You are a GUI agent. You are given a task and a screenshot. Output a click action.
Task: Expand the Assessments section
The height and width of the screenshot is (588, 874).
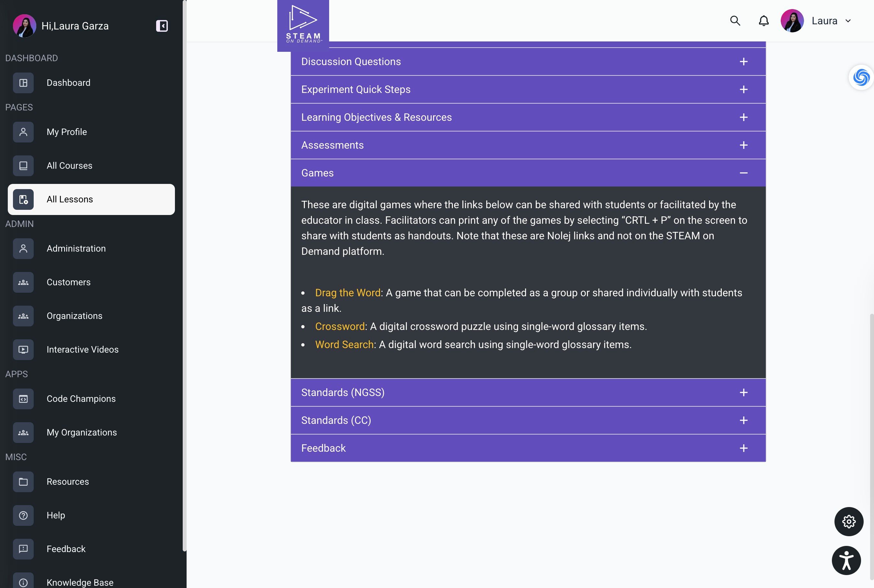click(x=528, y=145)
